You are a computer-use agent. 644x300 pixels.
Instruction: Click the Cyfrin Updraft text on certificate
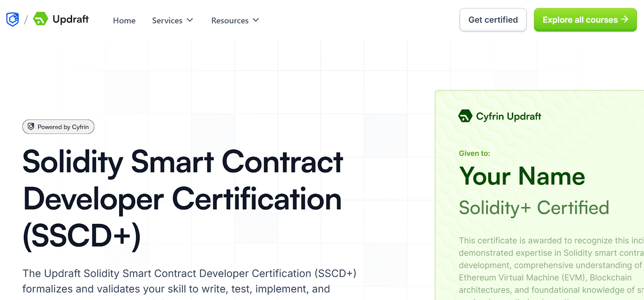(x=508, y=116)
